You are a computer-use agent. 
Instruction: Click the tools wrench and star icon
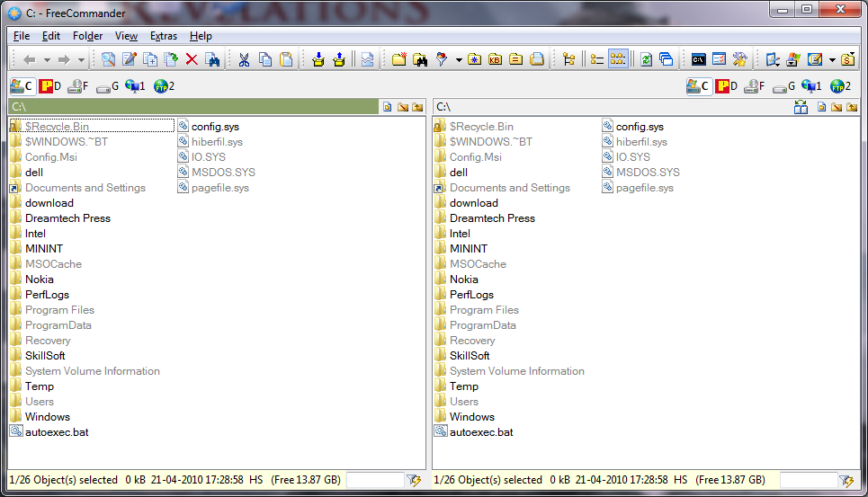pyautogui.click(x=740, y=59)
